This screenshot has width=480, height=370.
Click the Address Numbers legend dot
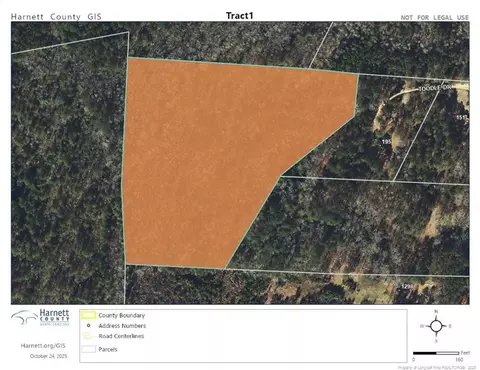(x=89, y=326)
